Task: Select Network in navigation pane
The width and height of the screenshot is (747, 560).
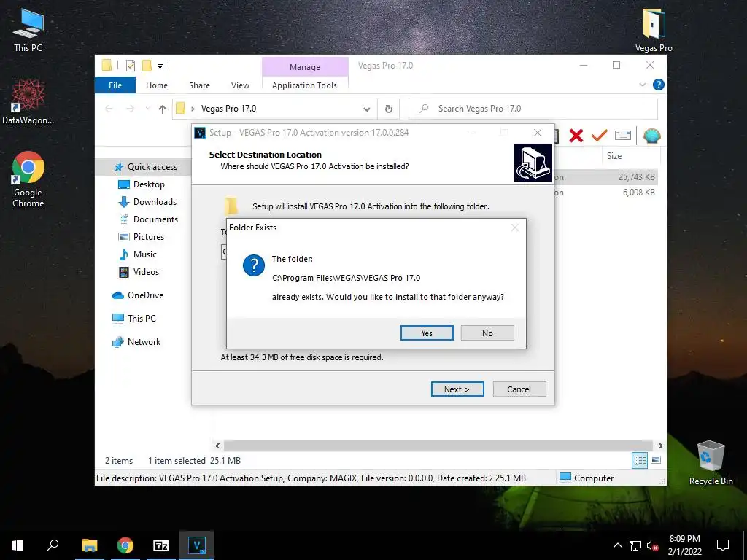Action: click(x=144, y=342)
